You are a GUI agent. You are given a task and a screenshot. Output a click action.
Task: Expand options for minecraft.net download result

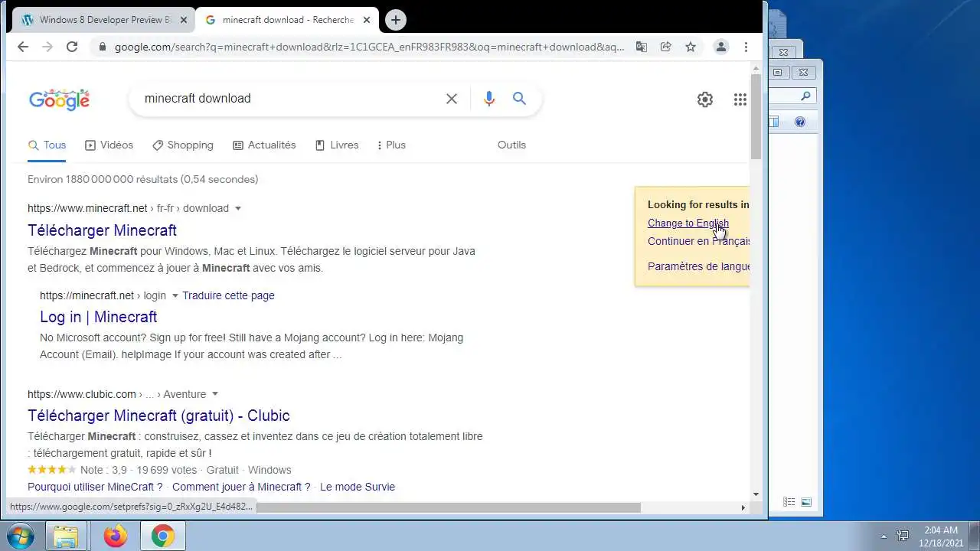tap(238, 208)
